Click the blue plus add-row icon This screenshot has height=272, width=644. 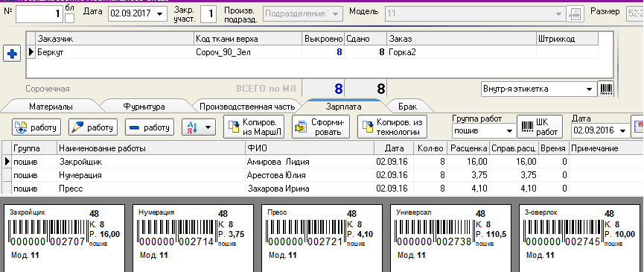click(x=12, y=54)
